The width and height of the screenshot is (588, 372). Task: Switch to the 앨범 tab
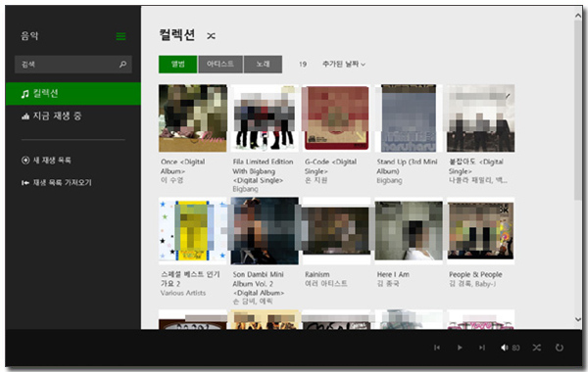(177, 64)
